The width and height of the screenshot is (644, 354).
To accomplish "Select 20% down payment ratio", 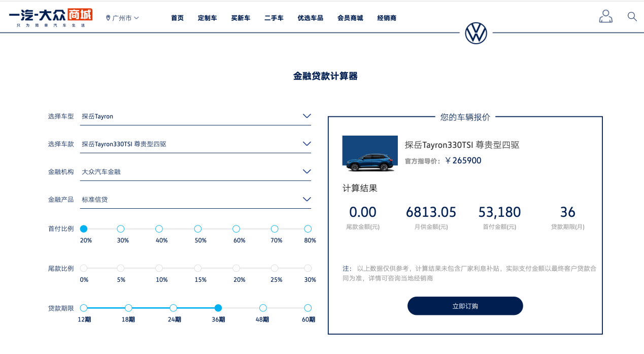I will (x=84, y=229).
